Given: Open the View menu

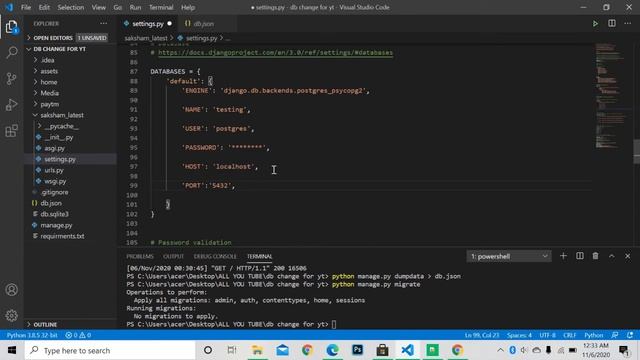Looking at the screenshot, I should click(x=98, y=7).
